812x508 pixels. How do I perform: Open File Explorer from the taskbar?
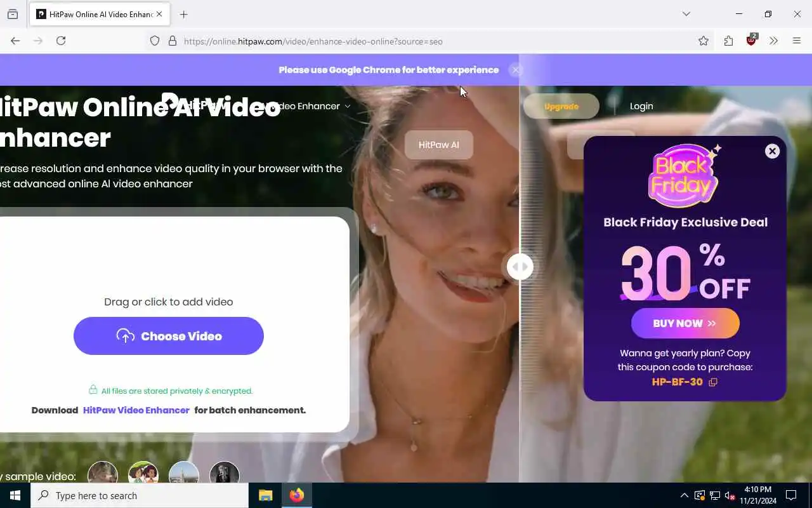tap(265, 495)
